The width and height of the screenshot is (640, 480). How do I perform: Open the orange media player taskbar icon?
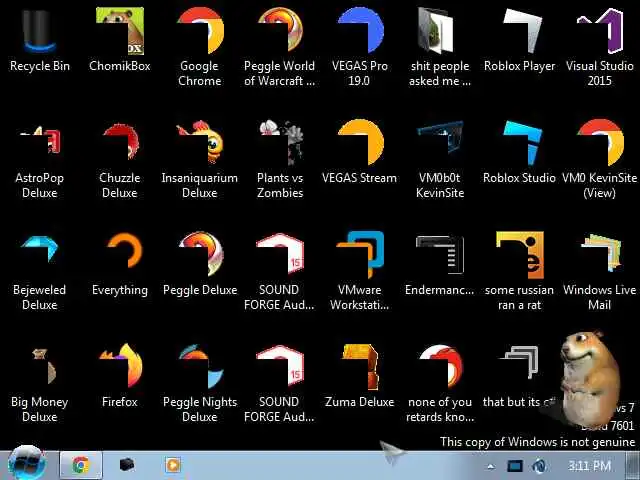click(173, 464)
